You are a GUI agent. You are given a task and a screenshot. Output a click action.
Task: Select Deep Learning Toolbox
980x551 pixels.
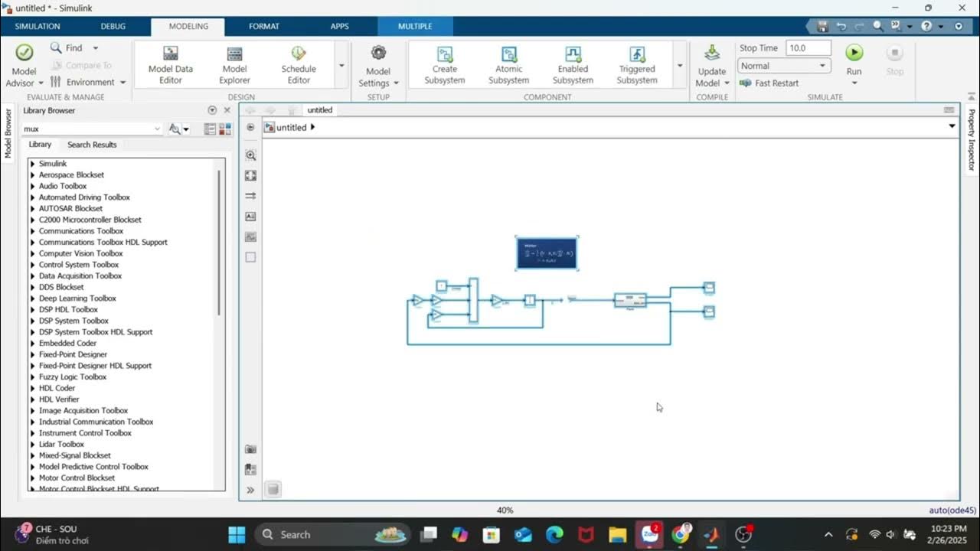coord(77,298)
